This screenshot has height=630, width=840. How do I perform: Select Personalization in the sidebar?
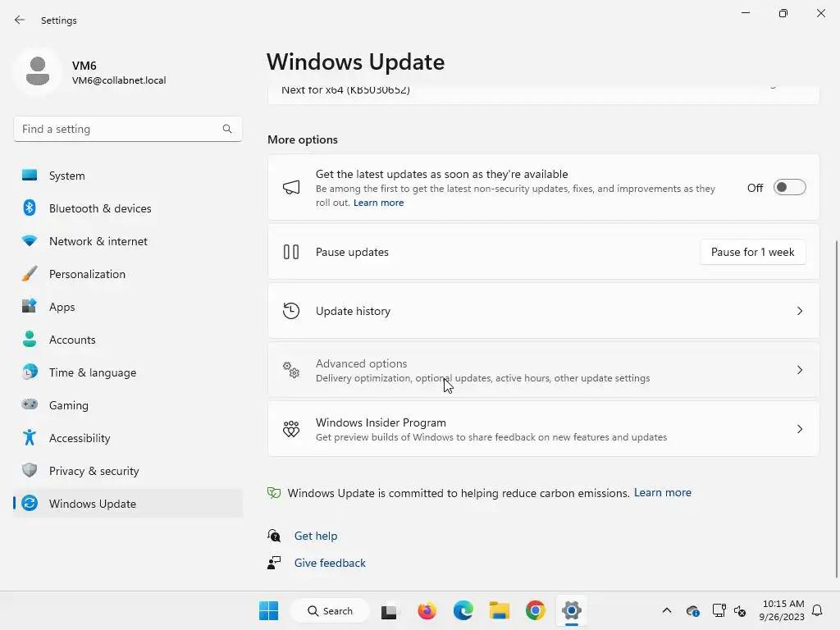point(128,274)
